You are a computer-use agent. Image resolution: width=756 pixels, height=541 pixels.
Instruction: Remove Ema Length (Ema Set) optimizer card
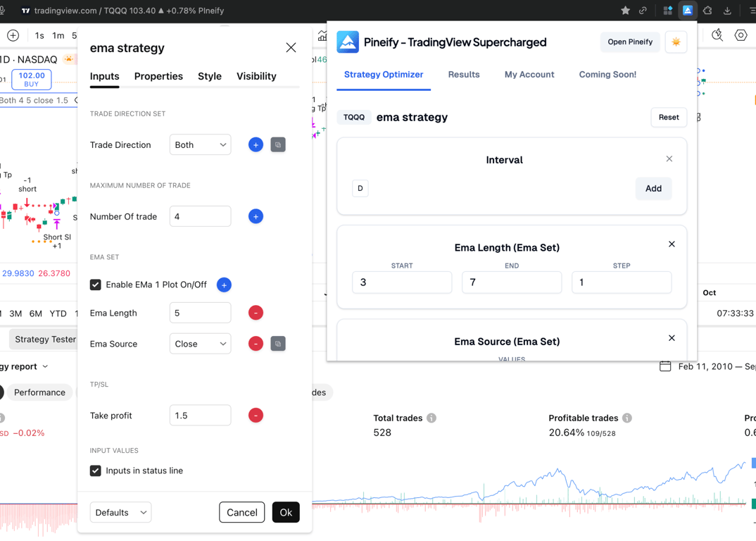[x=672, y=244]
